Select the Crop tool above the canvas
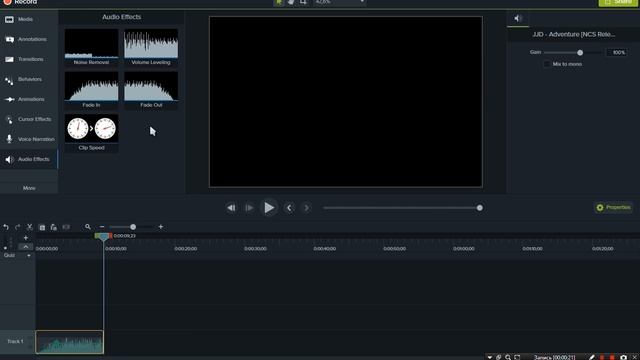The width and height of the screenshot is (640, 360). click(x=303, y=2)
